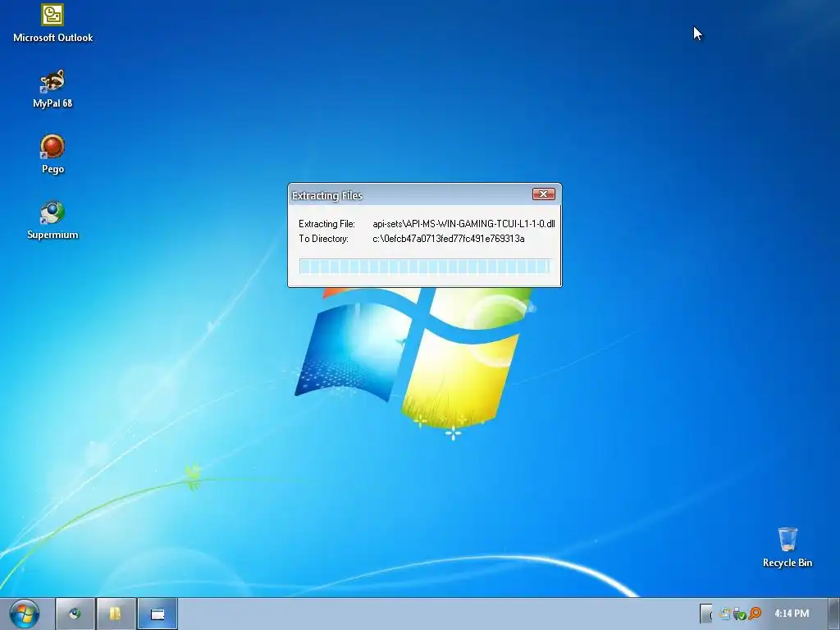Open the Supermium browser taskbar button
The image size is (840, 630).
pyautogui.click(x=75, y=614)
